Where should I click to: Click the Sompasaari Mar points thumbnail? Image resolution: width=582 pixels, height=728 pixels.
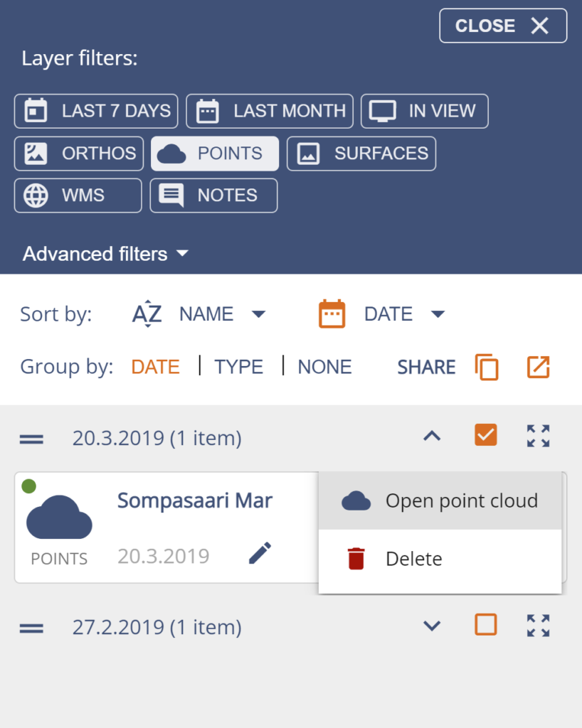(59, 517)
